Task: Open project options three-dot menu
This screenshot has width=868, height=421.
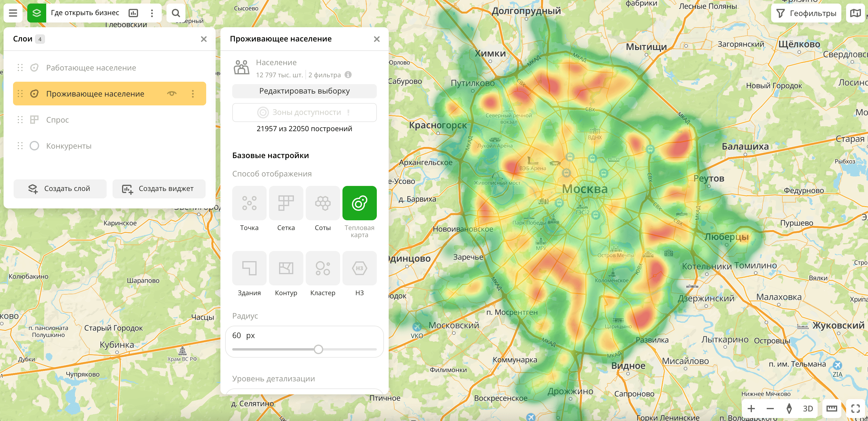Action: tap(152, 13)
